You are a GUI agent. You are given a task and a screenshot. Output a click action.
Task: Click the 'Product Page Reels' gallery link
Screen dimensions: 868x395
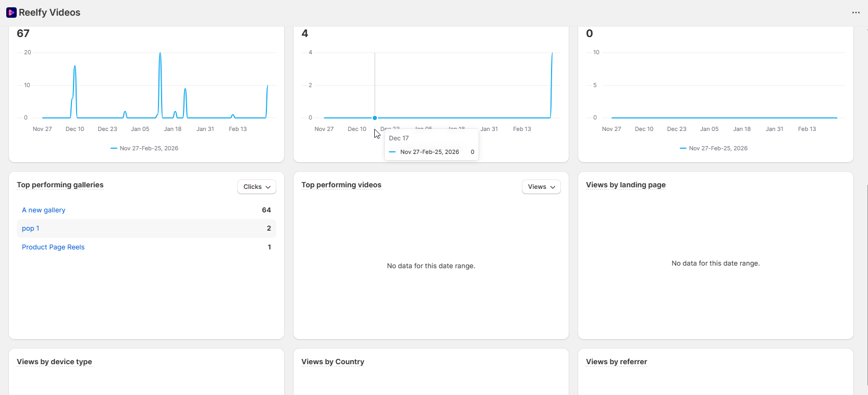[53, 247]
